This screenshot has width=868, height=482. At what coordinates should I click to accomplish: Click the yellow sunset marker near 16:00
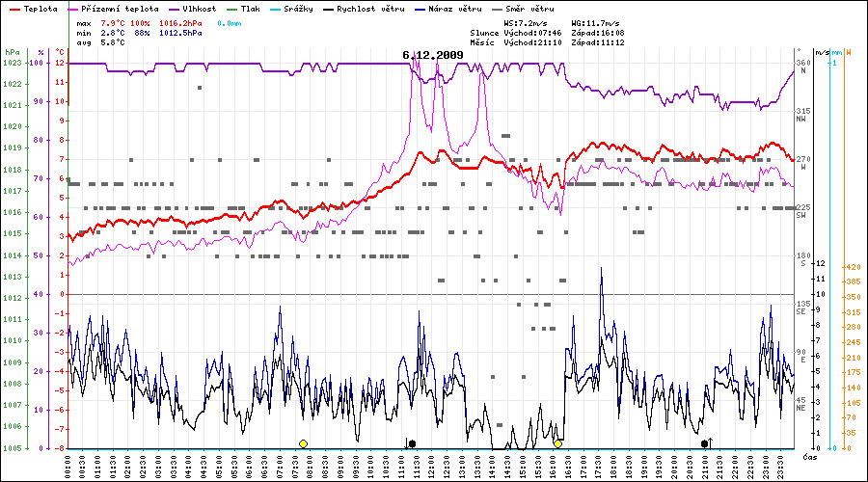(x=557, y=443)
